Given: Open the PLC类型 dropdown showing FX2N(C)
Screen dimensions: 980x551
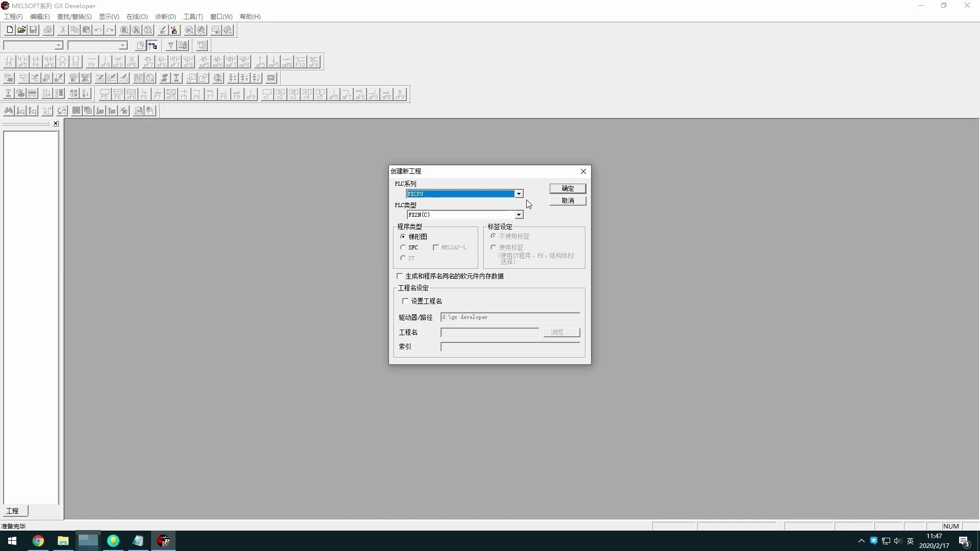Looking at the screenshot, I should coord(519,215).
